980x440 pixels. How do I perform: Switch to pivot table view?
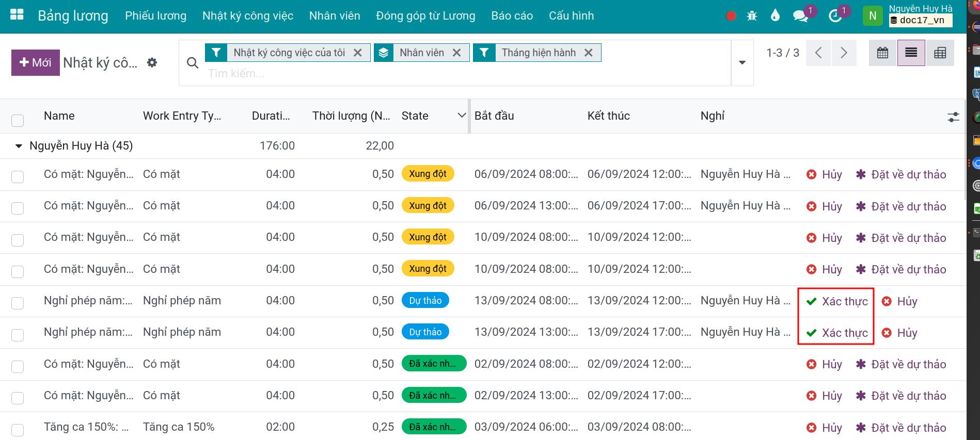click(x=940, y=53)
